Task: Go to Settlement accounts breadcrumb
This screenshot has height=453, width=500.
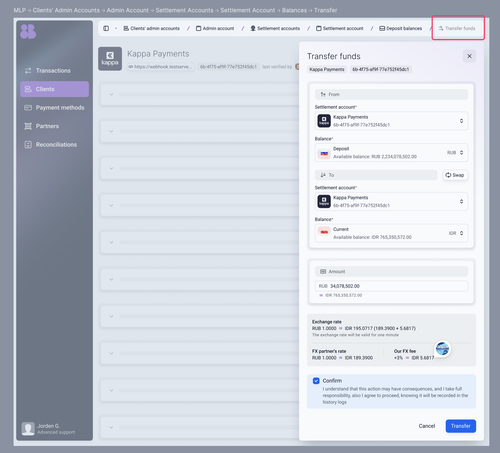Action: [x=275, y=28]
